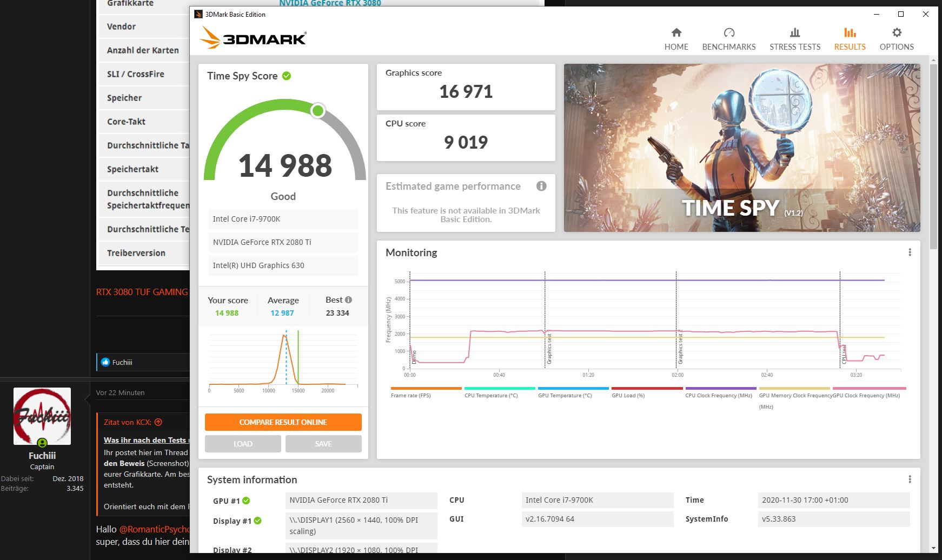Click Intel(R) UHD Graphics 630 entry
The height and width of the screenshot is (560, 942).
pyautogui.click(x=283, y=265)
